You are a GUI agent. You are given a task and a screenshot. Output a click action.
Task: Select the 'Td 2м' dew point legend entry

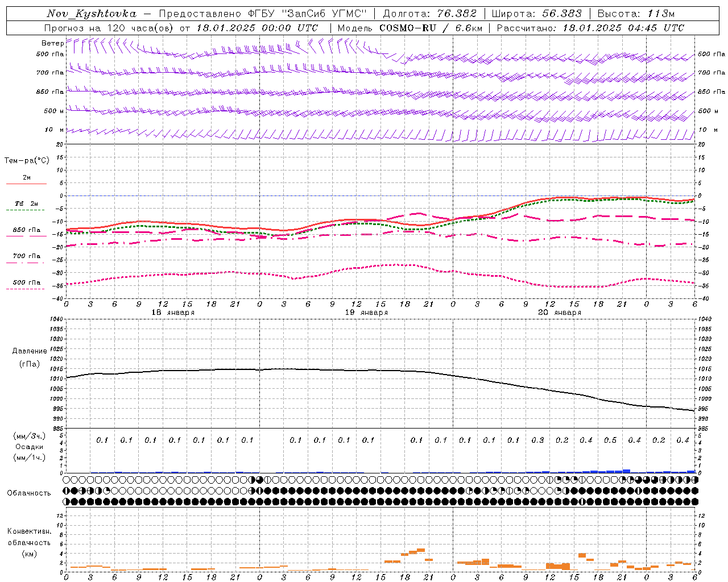tap(26, 203)
